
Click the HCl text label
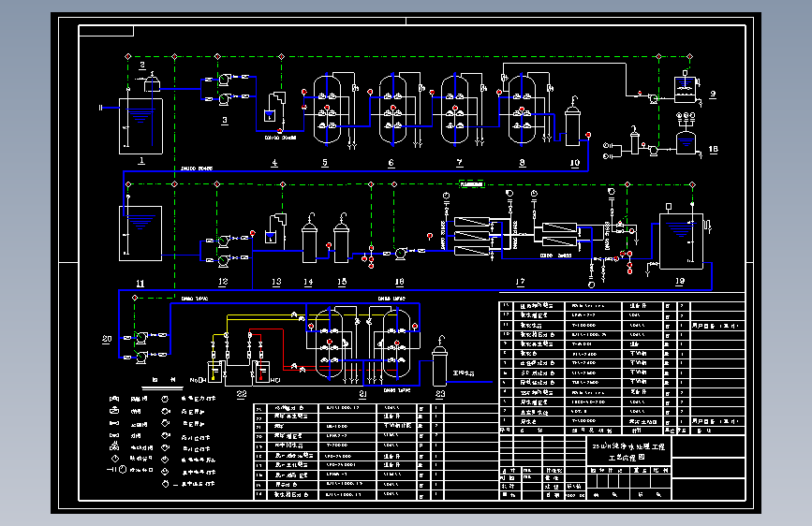pos(276,380)
